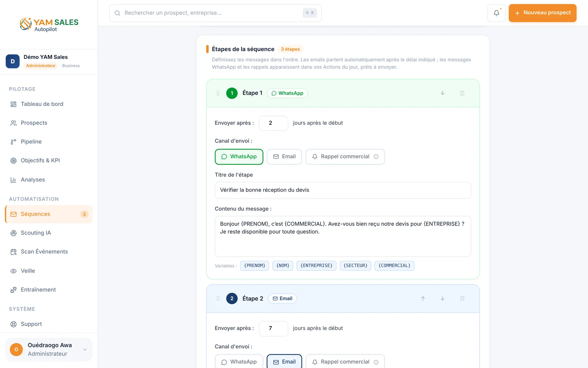Open Veille section
The image size is (588, 368).
coord(49,271)
